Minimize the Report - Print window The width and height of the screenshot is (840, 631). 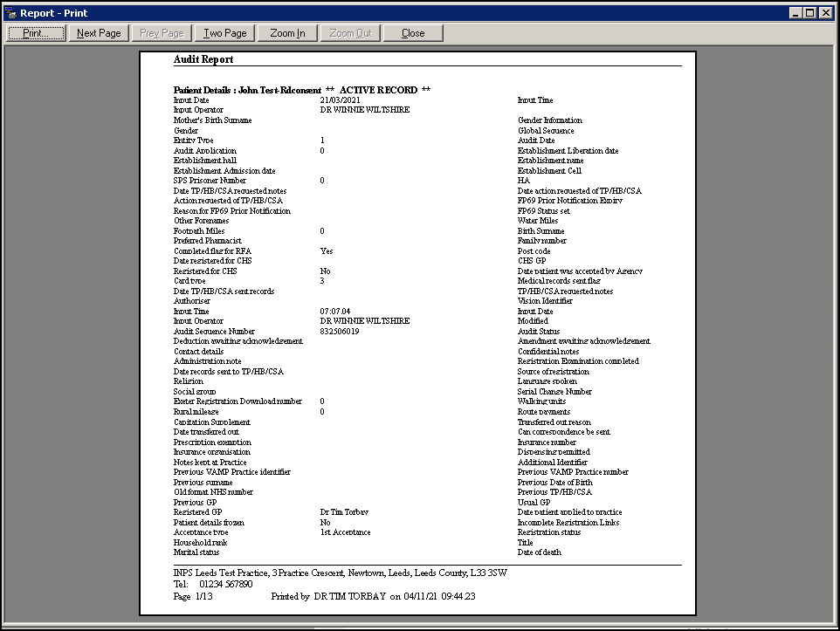click(x=796, y=12)
